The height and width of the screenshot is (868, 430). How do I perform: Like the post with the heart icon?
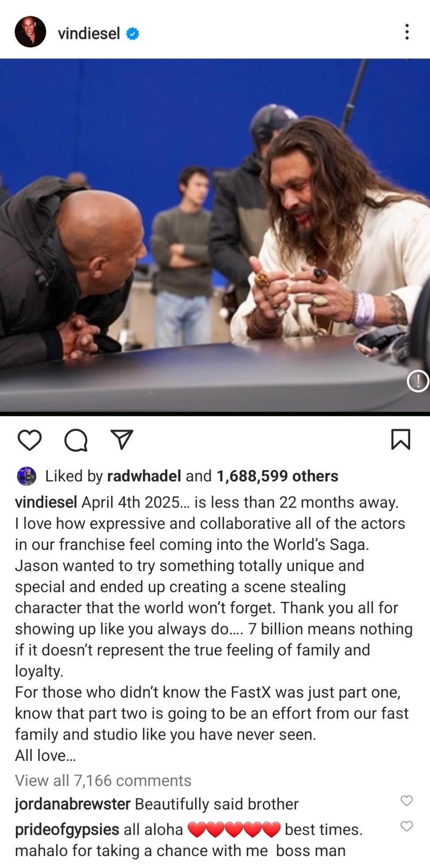coord(30,440)
